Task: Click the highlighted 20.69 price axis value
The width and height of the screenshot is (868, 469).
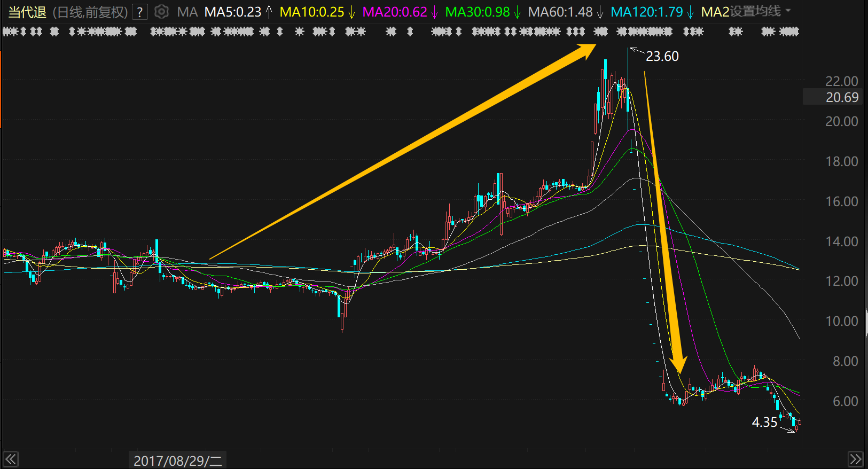Action: coord(842,97)
